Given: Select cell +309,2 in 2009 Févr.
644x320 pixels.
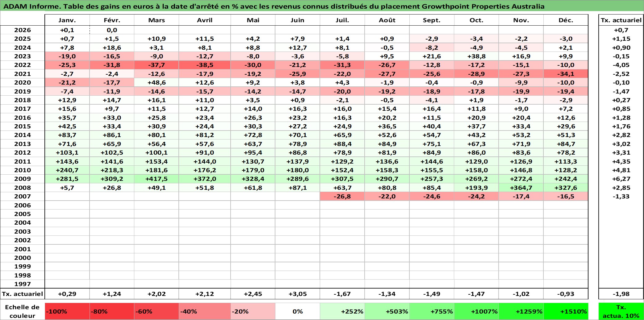Looking at the screenshot, I should (x=112, y=179).
